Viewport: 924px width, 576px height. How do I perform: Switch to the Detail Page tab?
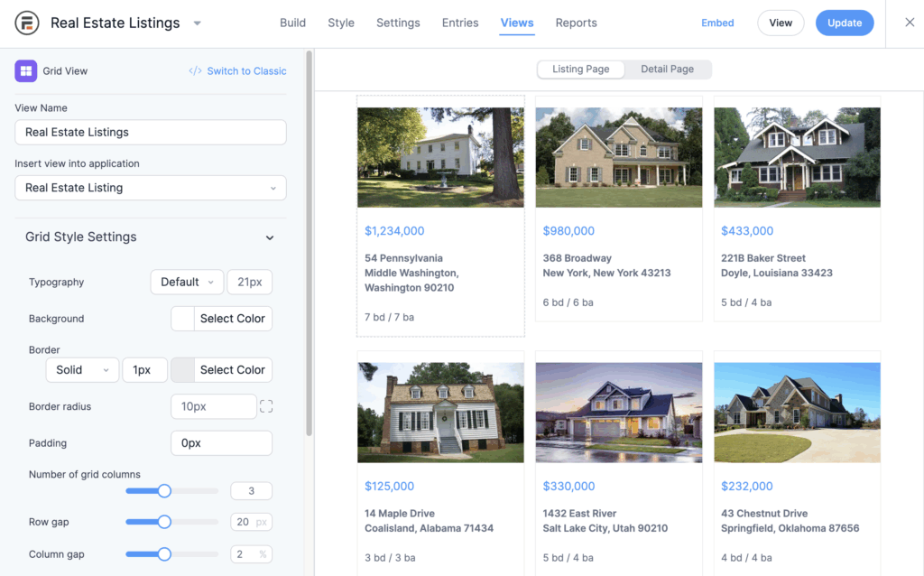[668, 69]
